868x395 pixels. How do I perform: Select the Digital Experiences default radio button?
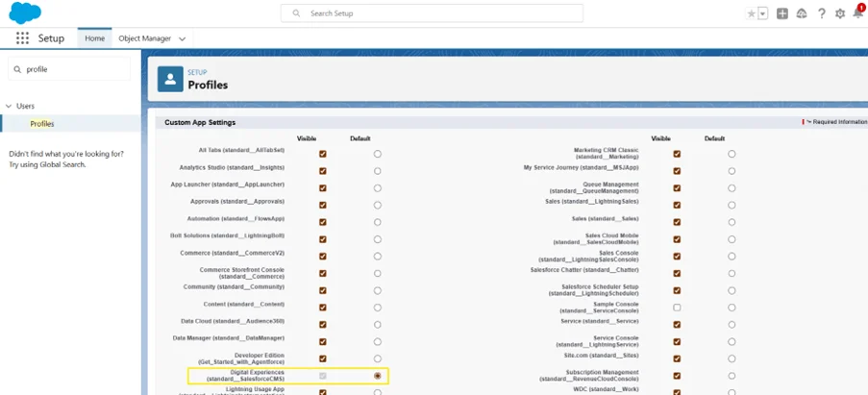pos(378,376)
